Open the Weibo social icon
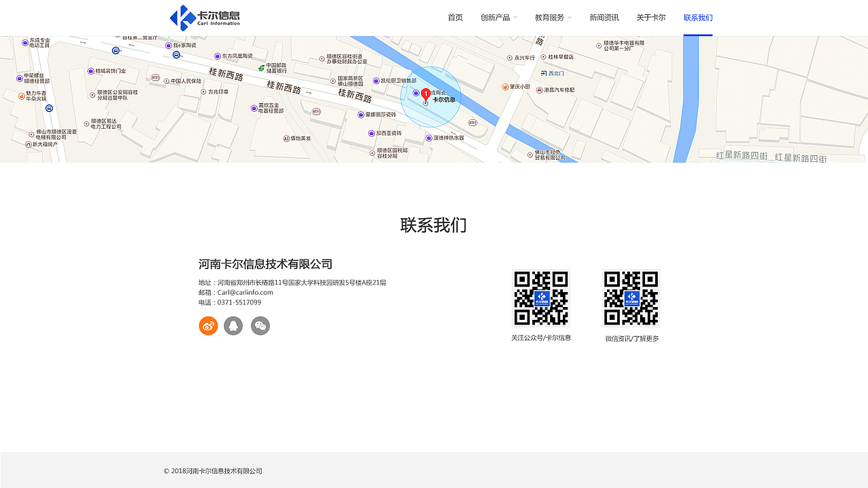This screenshot has height=488, width=868. tap(208, 326)
